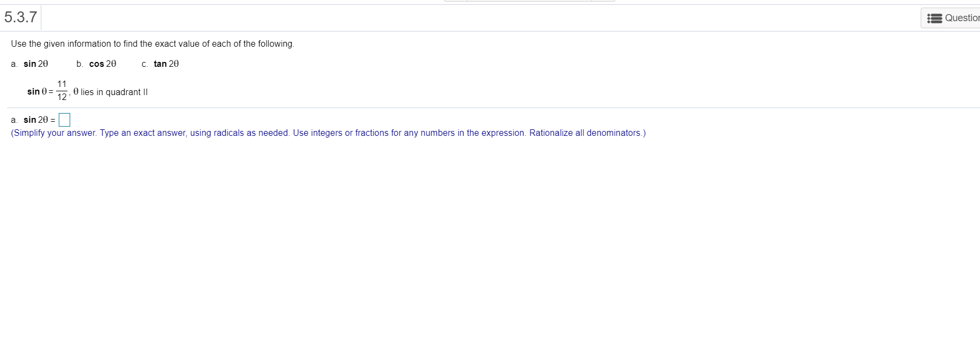Click part a. sin 2θ in the list
The width and height of the screenshot is (980, 338).
[29, 64]
